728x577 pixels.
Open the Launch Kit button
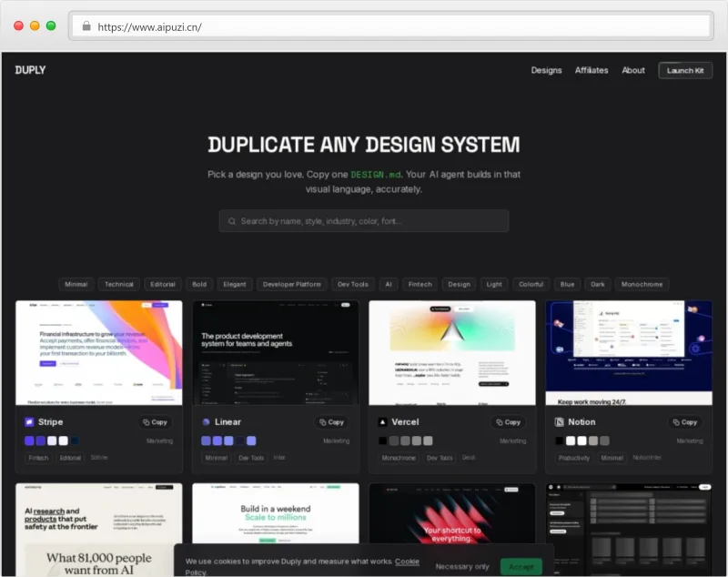tap(685, 71)
